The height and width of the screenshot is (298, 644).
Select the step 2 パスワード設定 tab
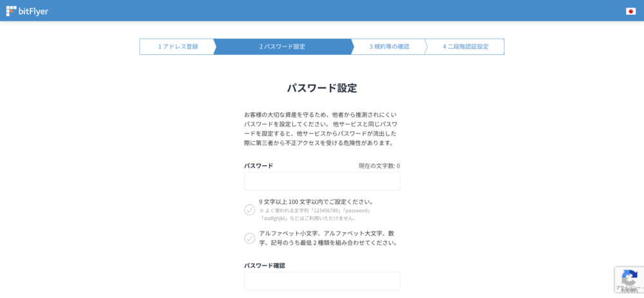click(282, 47)
